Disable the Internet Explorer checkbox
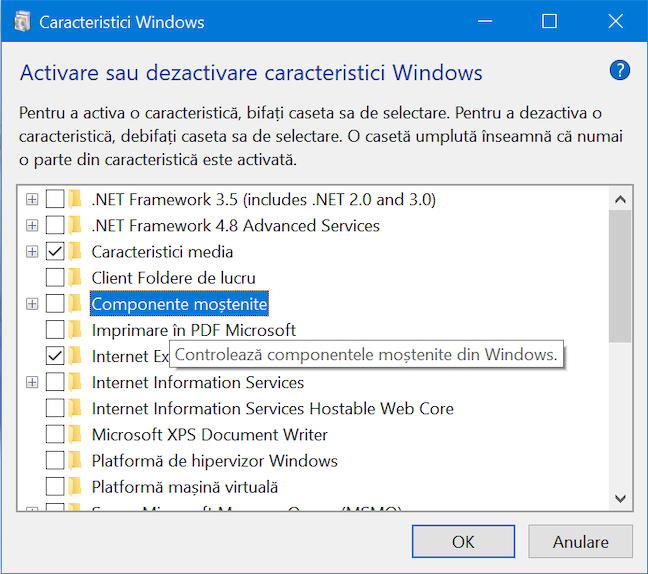The width and height of the screenshot is (648, 574). pyautogui.click(x=55, y=356)
